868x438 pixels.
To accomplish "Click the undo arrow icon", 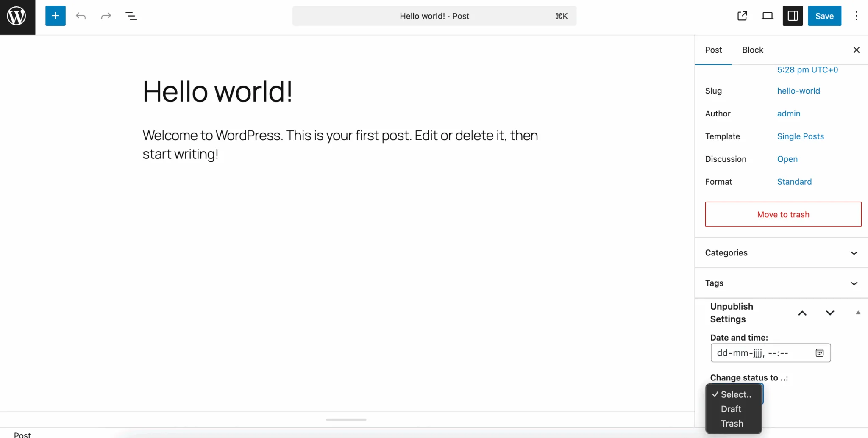I will tap(81, 16).
